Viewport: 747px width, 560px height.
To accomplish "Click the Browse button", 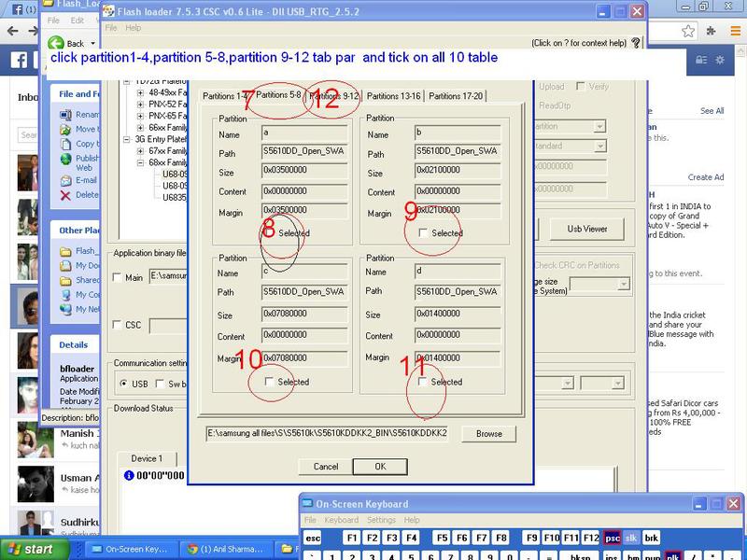I will 488,434.
